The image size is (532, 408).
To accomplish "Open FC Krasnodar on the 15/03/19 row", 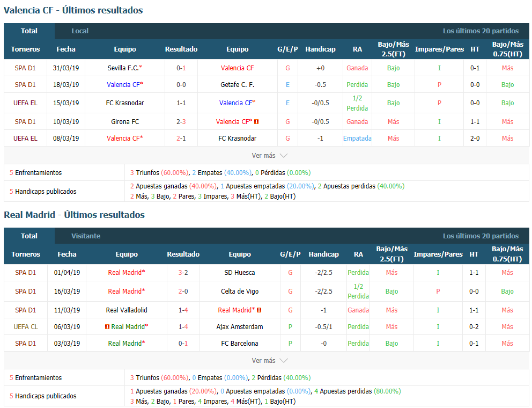I will (x=125, y=103).
